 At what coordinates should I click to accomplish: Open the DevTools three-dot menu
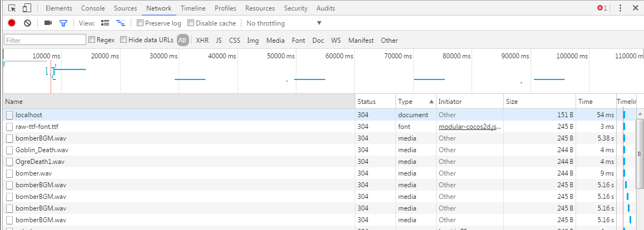tap(621, 8)
